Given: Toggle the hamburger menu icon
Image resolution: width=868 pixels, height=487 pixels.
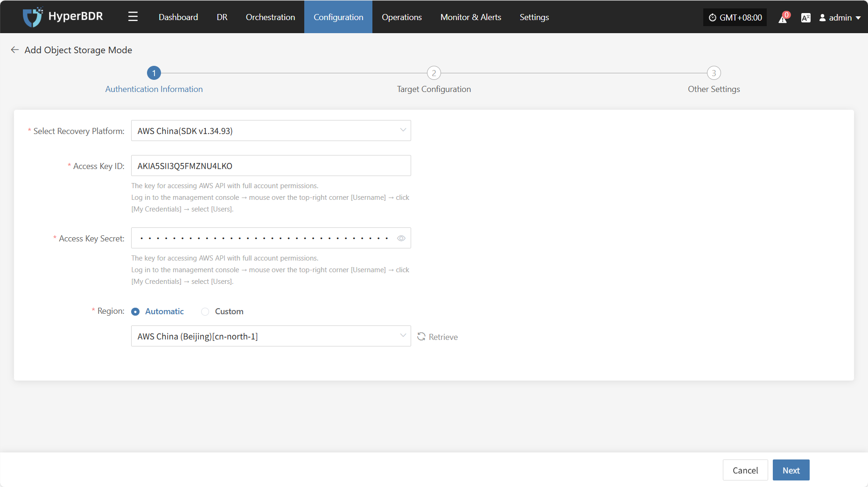Looking at the screenshot, I should tap(133, 17).
